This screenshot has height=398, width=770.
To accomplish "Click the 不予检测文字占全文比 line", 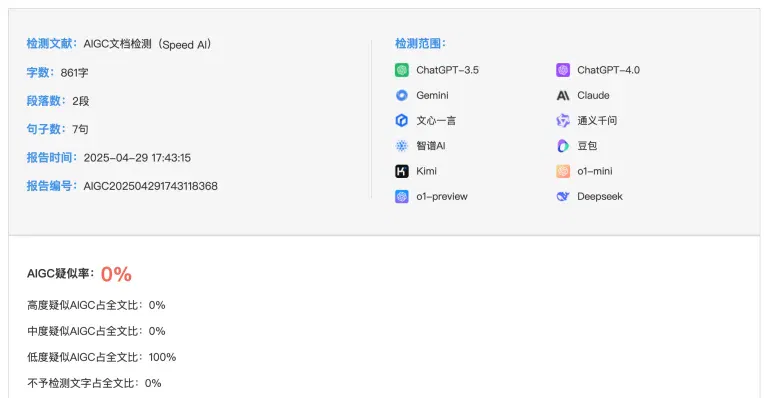I will click(x=94, y=383).
